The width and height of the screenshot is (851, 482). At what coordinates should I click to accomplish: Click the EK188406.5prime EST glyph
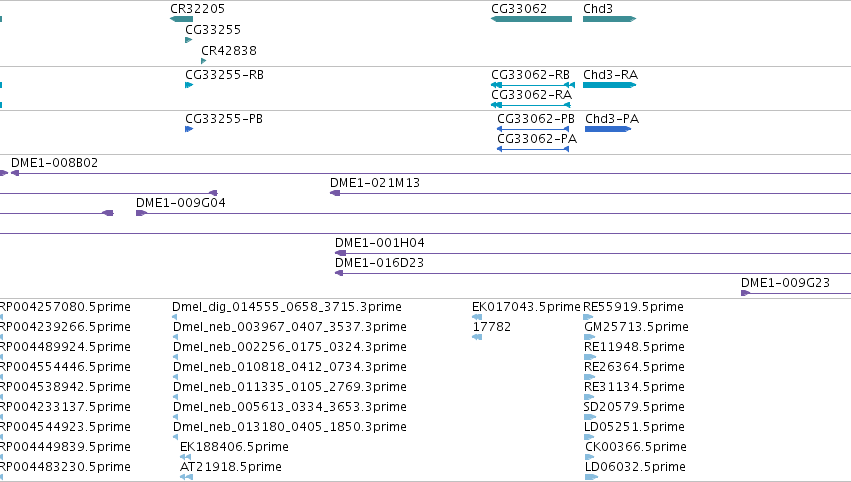[x=185, y=457]
